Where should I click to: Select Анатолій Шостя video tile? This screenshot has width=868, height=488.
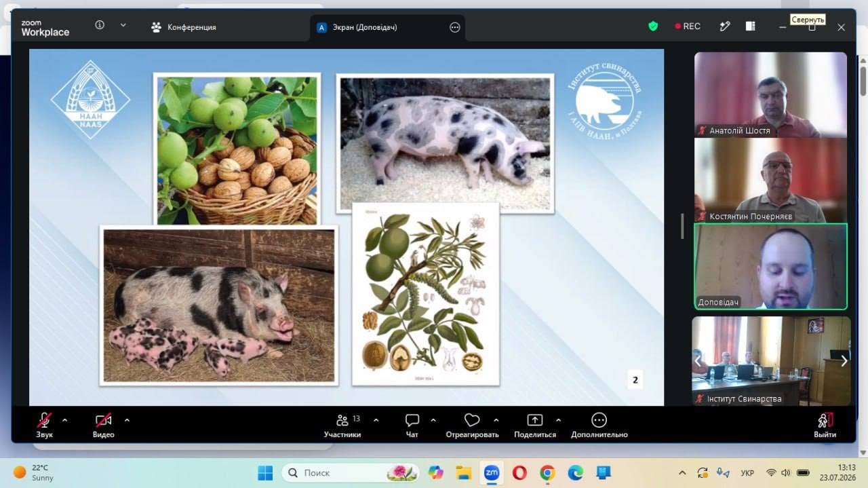point(770,94)
